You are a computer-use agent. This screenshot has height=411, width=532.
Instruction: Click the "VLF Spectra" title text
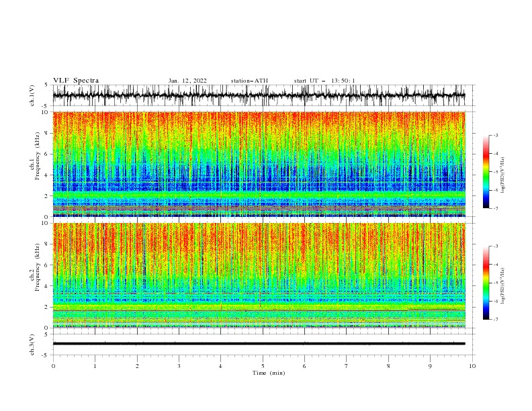pyautogui.click(x=76, y=81)
